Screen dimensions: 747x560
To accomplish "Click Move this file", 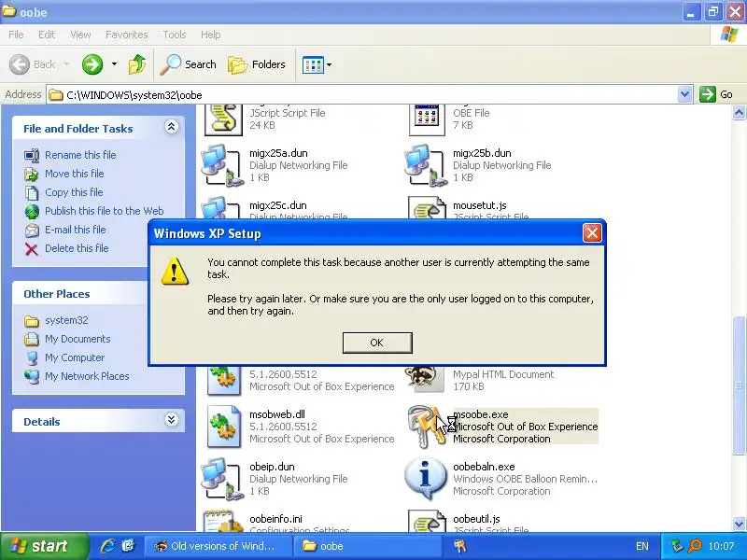I will (75, 174).
